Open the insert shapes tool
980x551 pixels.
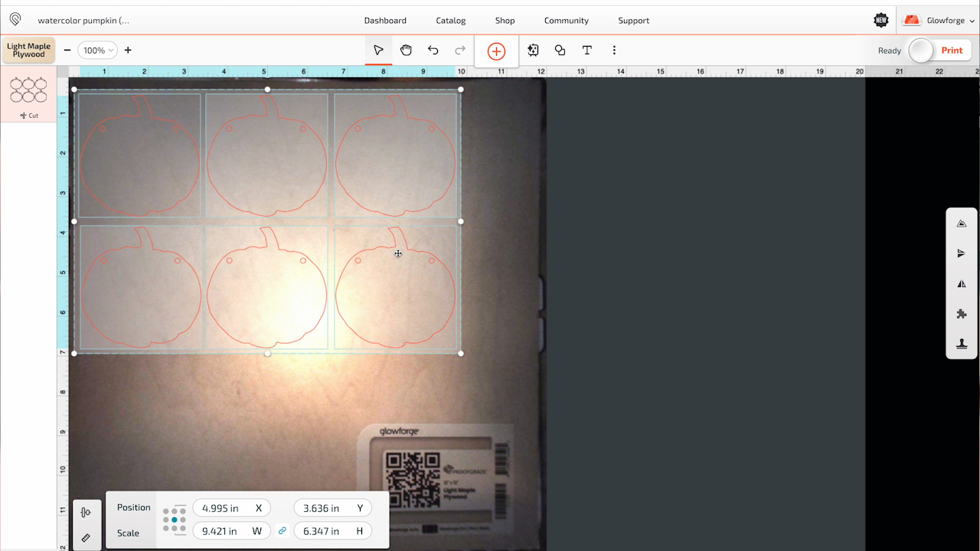[x=560, y=51]
